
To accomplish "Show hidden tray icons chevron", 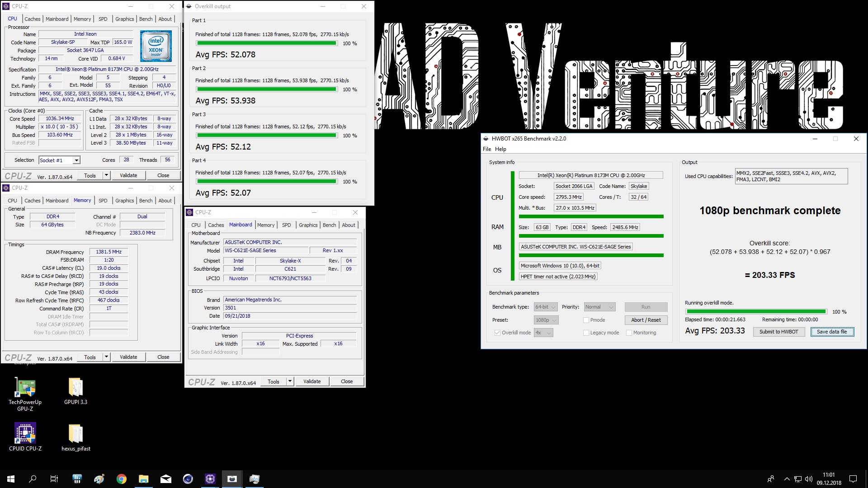I will pyautogui.click(x=787, y=479).
